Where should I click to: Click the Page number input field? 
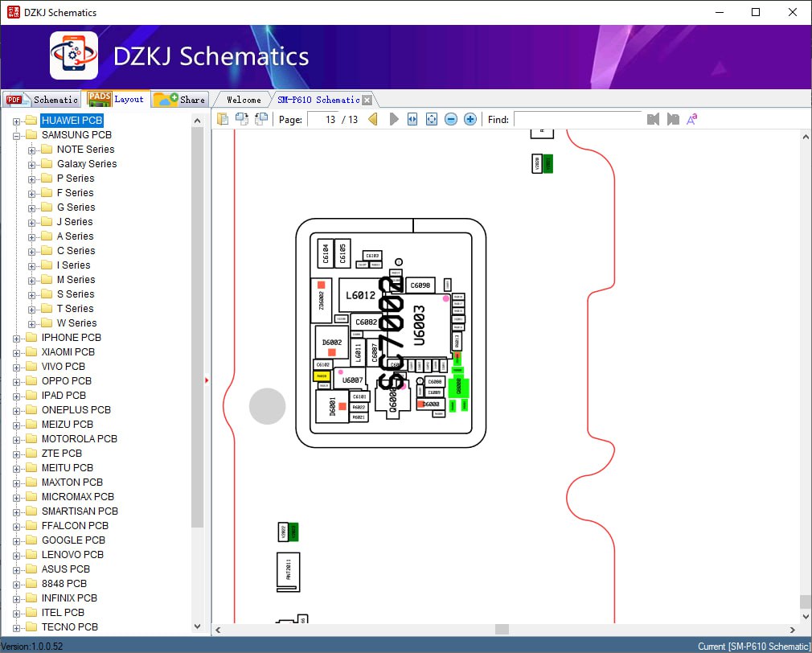pos(323,120)
